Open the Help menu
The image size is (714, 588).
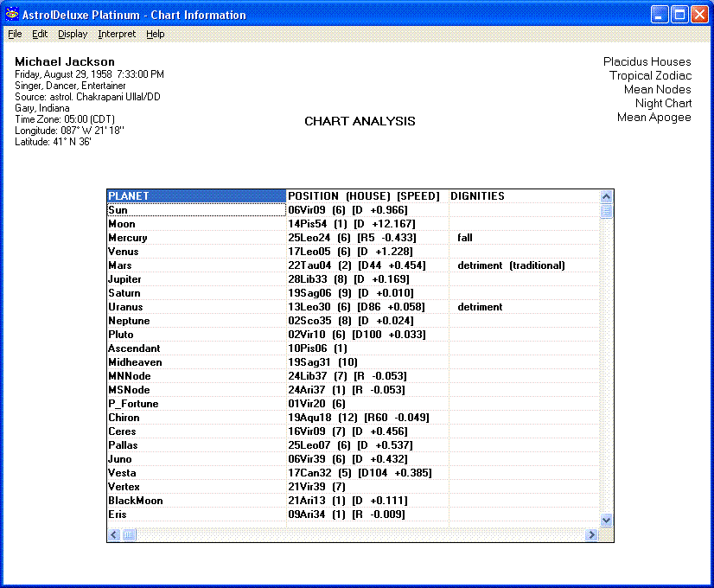pos(155,34)
